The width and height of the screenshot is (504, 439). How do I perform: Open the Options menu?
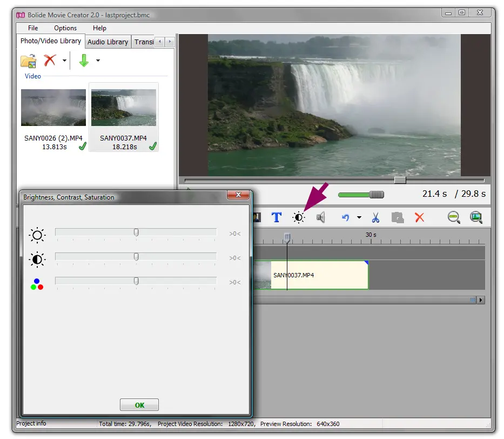[65, 28]
